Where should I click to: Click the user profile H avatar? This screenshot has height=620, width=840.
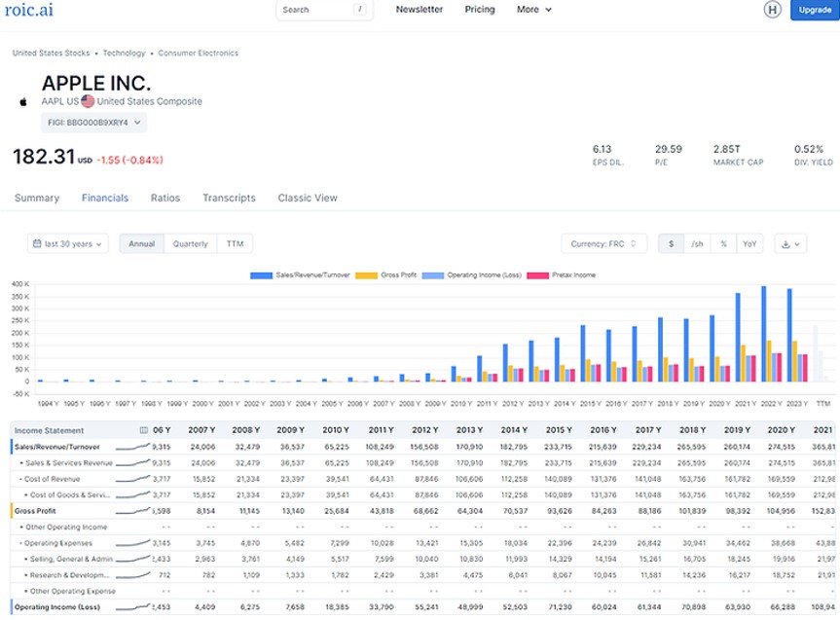pos(772,10)
